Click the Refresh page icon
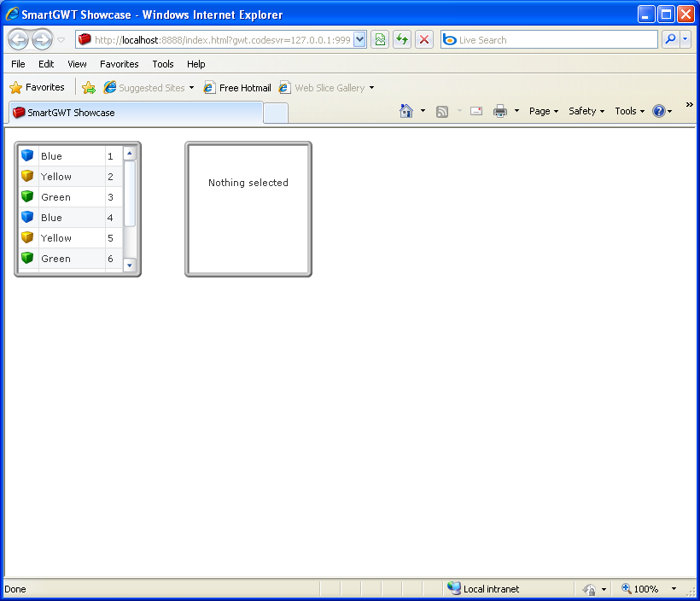Screen dimensions: 700x601 402,40
